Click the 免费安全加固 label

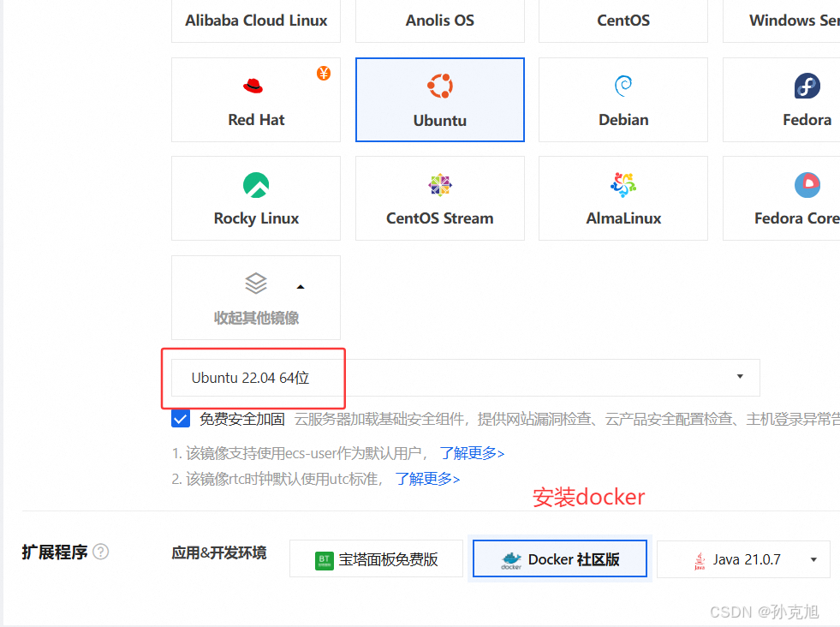tap(242, 419)
